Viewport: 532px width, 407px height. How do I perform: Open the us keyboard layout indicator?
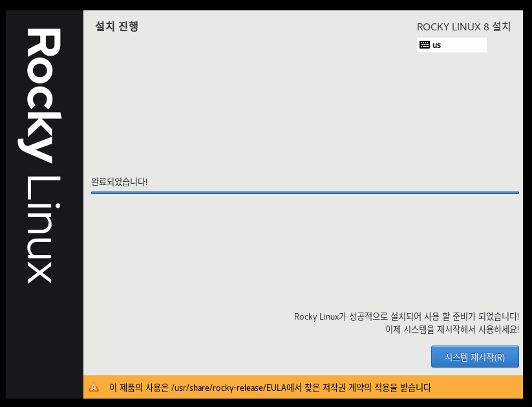click(x=451, y=45)
